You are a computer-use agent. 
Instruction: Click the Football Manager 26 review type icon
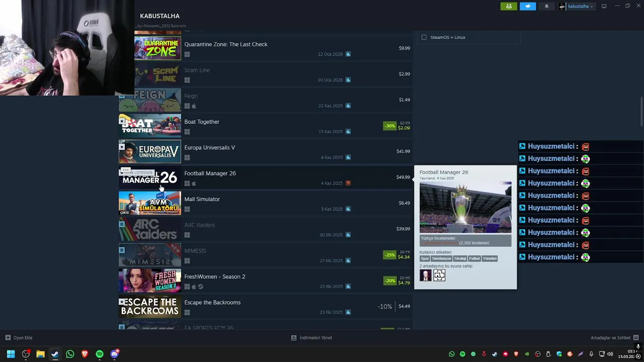348,183
